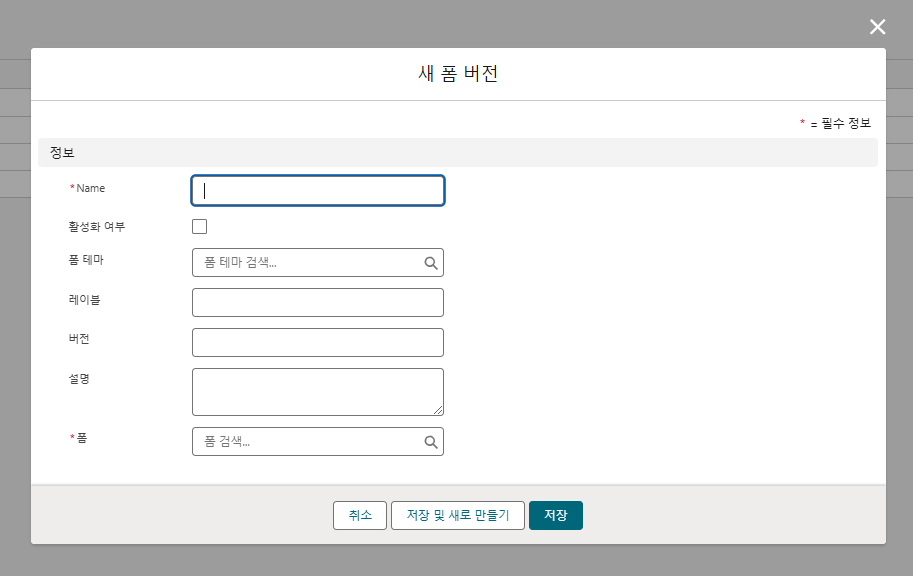
Task: Toggle the 활성화 여부 checkbox
Action: (x=200, y=227)
